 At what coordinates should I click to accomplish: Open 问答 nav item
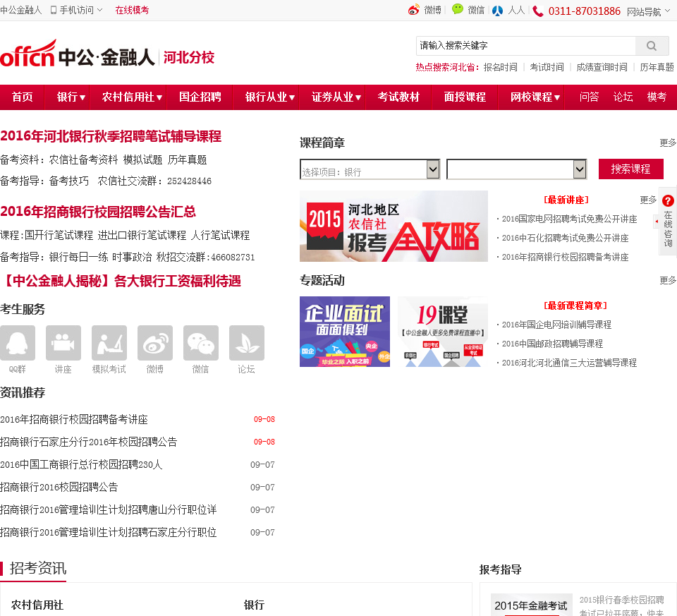(590, 97)
